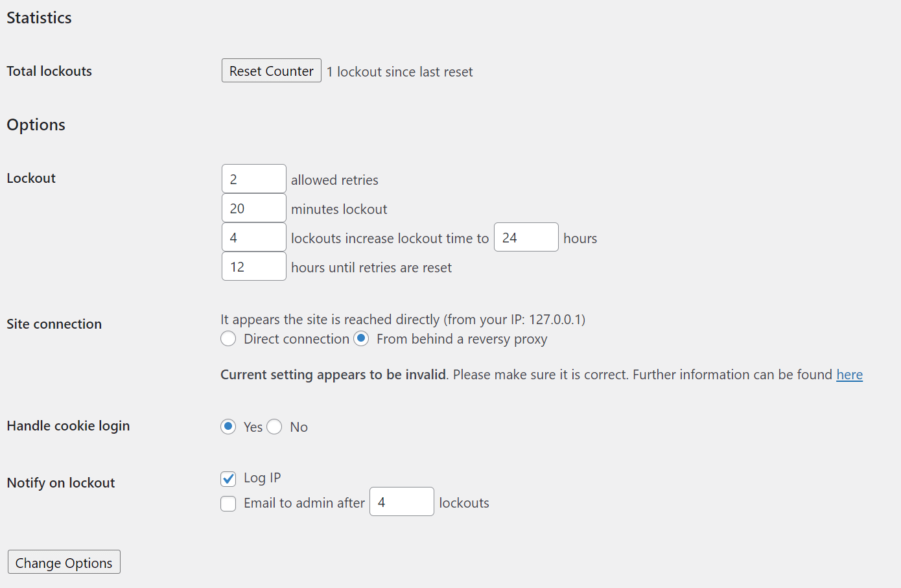Image resolution: width=901 pixels, height=588 pixels.
Task: Click the Total lockouts row label
Action: 49,71
